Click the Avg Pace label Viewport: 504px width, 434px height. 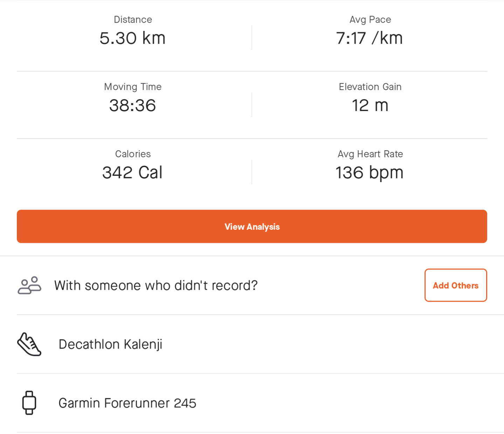(x=370, y=20)
